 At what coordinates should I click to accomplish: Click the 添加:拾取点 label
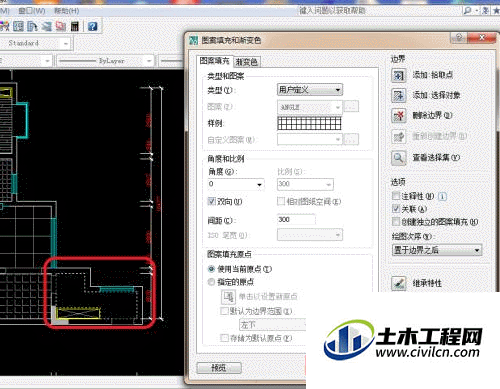(x=433, y=75)
